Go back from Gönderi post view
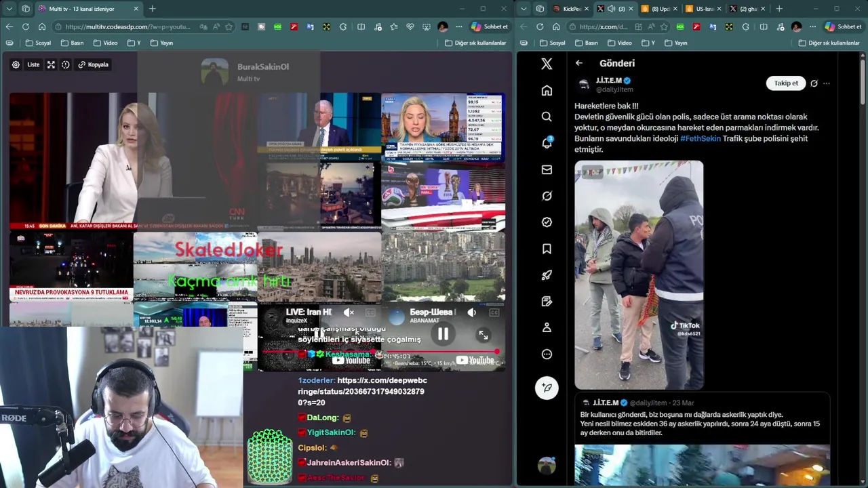Image resolution: width=868 pixels, height=488 pixels. [x=579, y=63]
